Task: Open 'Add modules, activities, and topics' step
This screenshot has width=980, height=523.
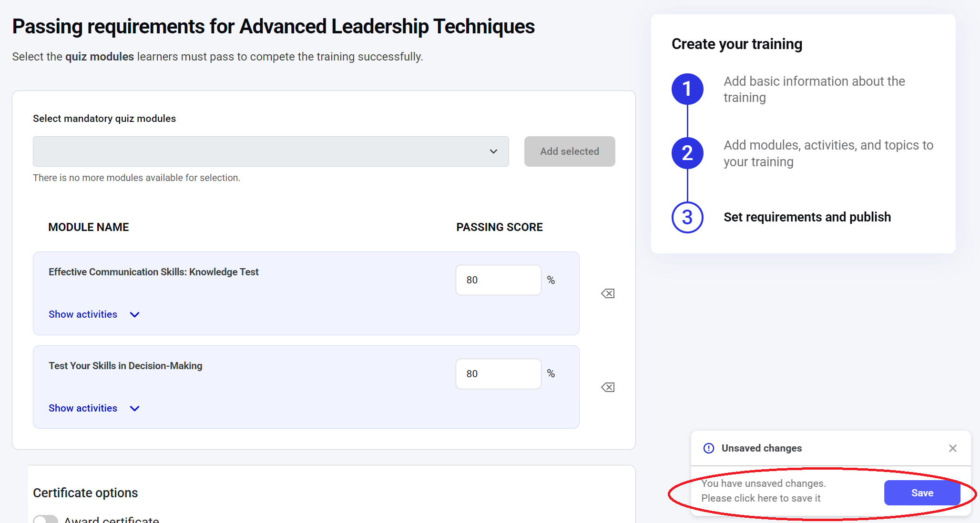Action: click(x=828, y=153)
